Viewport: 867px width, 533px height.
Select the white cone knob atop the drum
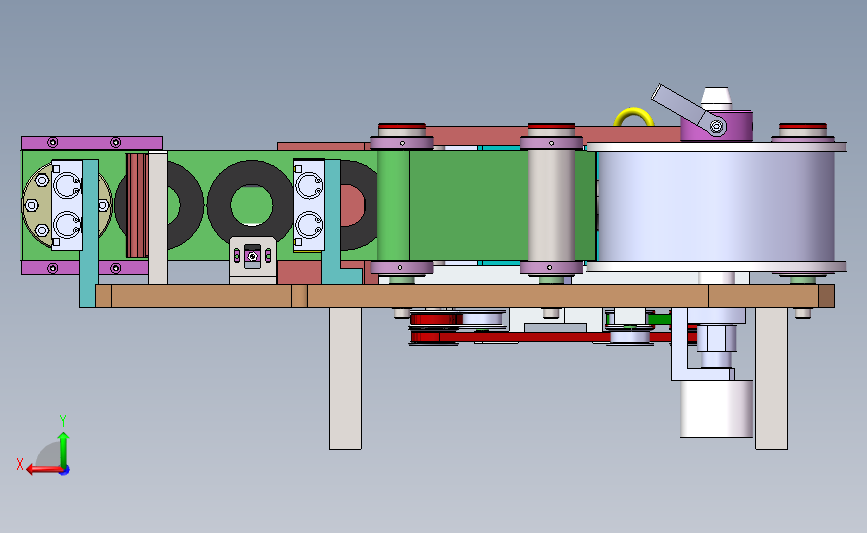[x=716, y=98]
